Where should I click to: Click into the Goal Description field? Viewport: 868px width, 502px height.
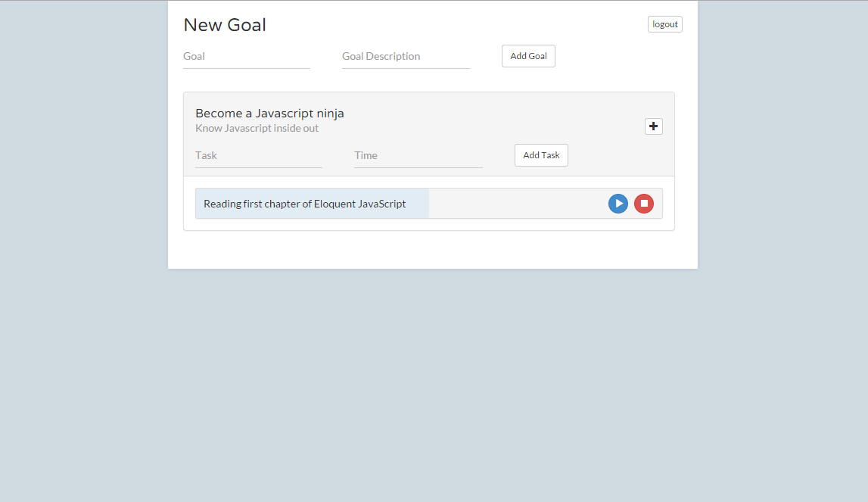[406, 57]
